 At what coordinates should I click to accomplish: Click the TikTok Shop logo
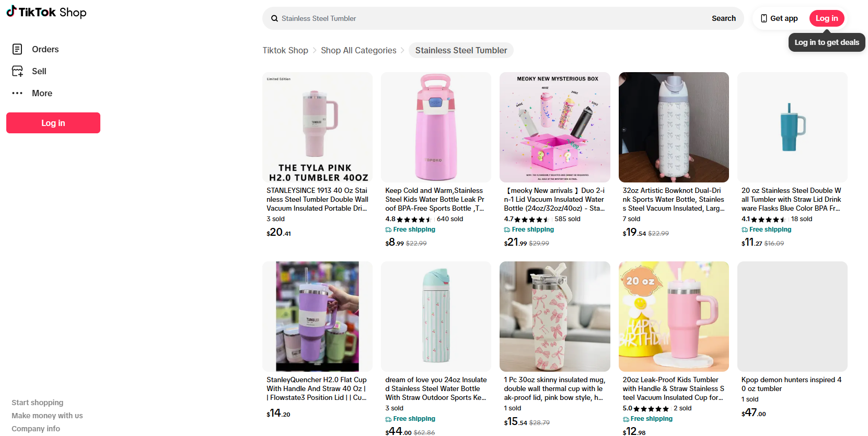47,12
